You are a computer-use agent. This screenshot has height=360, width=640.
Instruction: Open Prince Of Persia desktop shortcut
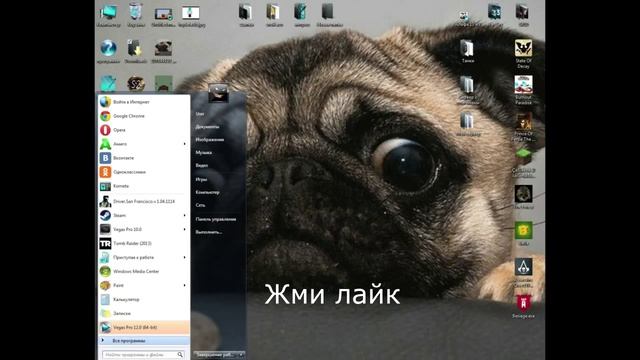coord(523,127)
